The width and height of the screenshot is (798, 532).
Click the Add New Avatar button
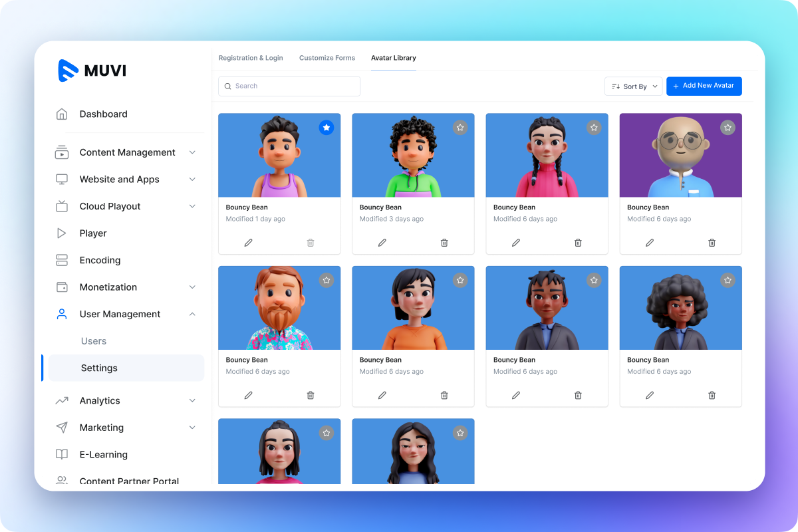[x=704, y=86]
